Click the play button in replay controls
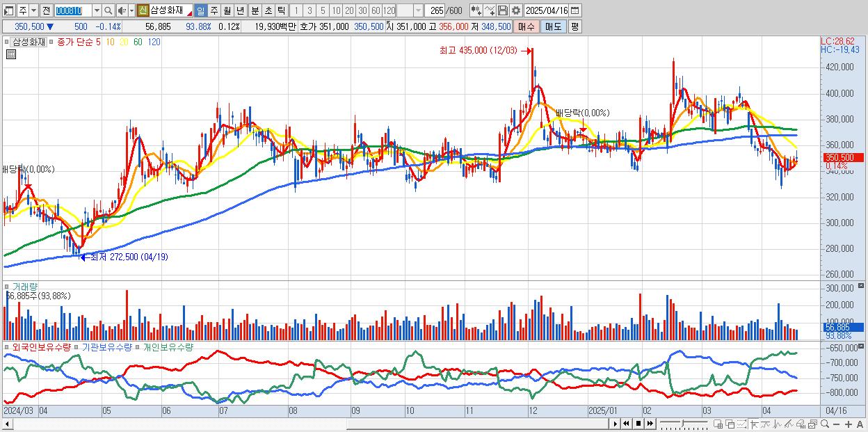 tap(616, 423)
